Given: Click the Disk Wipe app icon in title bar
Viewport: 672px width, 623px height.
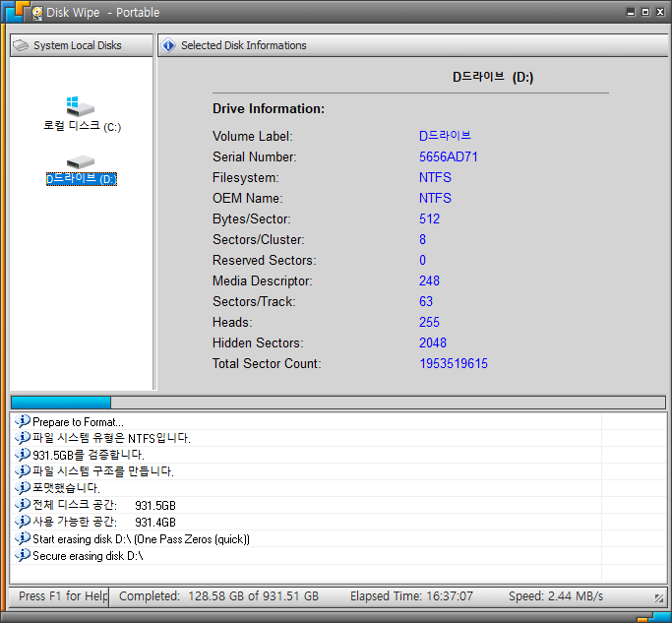Looking at the screenshot, I should click(x=36, y=13).
